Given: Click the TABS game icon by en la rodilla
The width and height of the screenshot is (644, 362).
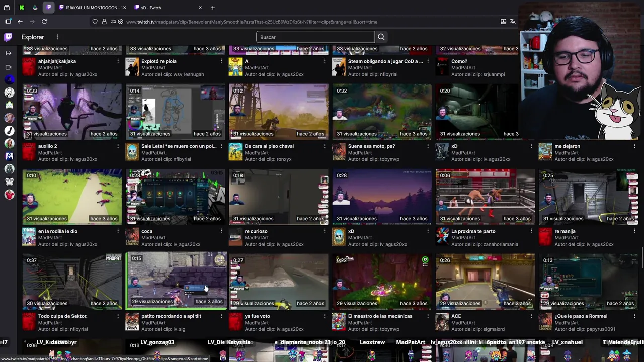Looking at the screenshot, I should (29, 237).
